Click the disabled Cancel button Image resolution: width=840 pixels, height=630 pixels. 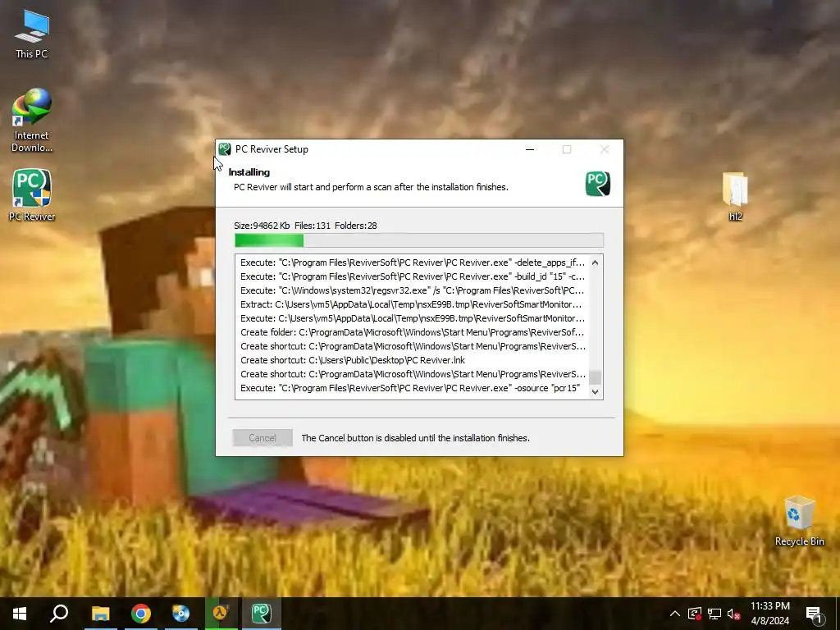(262, 438)
